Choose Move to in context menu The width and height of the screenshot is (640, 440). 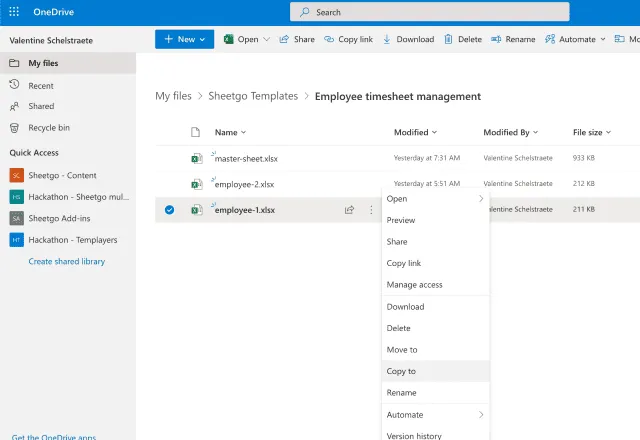coord(436,350)
